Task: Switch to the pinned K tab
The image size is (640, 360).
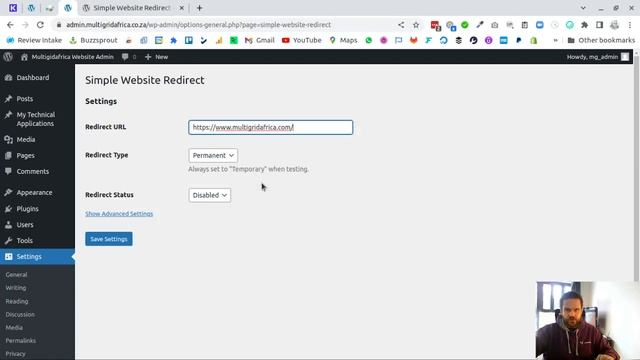Action: [13, 8]
